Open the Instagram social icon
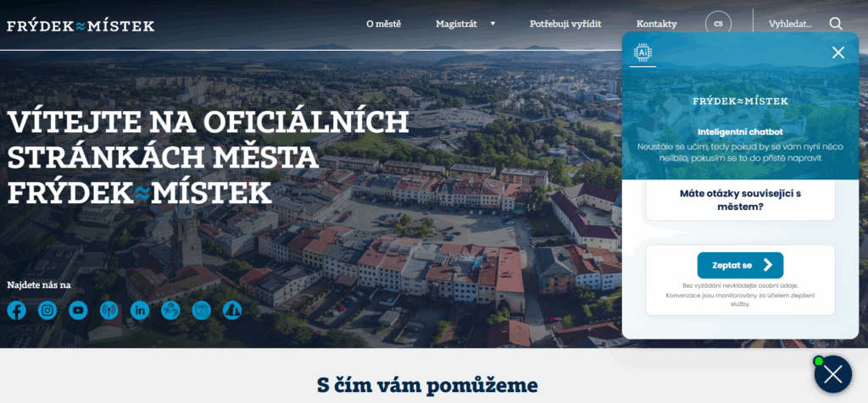The height and width of the screenshot is (403, 868). point(47,311)
